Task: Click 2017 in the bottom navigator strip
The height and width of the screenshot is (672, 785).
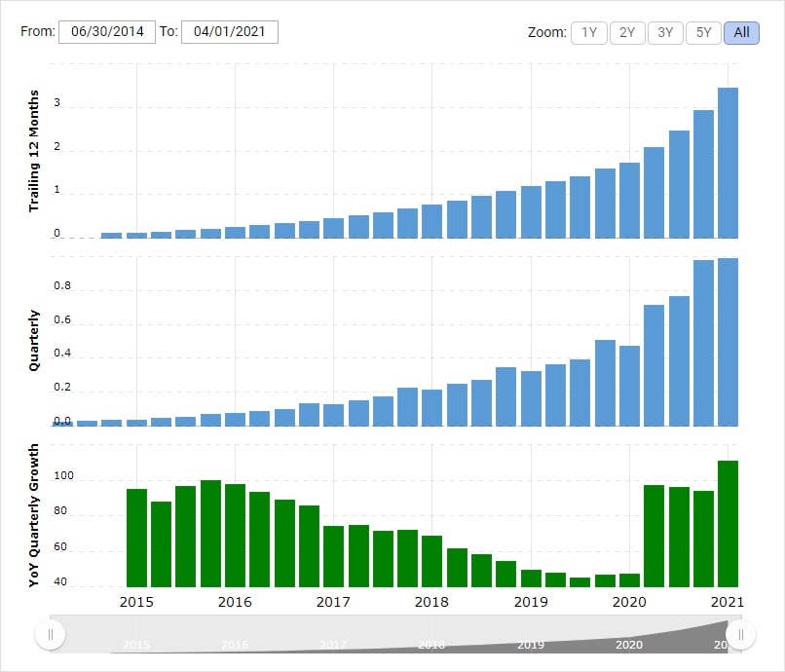Action: pos(333,645)
